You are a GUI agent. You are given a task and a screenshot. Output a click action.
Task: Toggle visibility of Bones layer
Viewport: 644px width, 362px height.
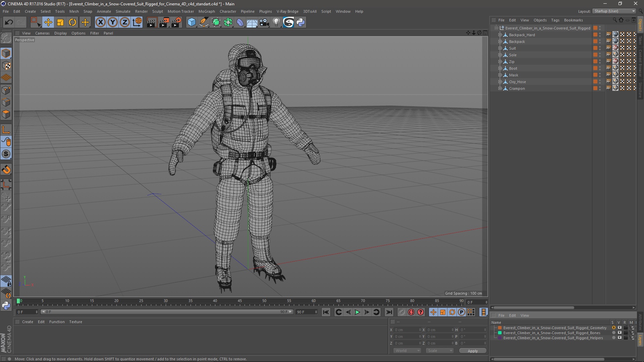click(620, 333)
